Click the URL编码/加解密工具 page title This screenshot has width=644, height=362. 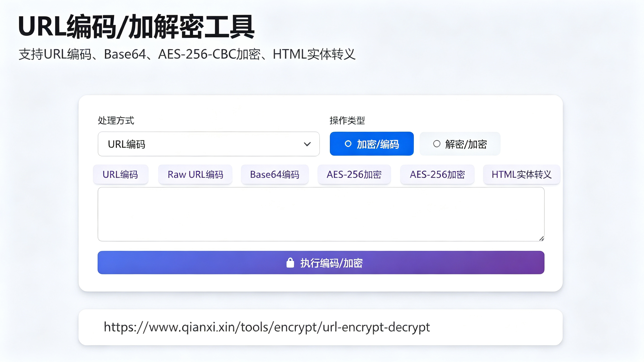tap(137, 27)
